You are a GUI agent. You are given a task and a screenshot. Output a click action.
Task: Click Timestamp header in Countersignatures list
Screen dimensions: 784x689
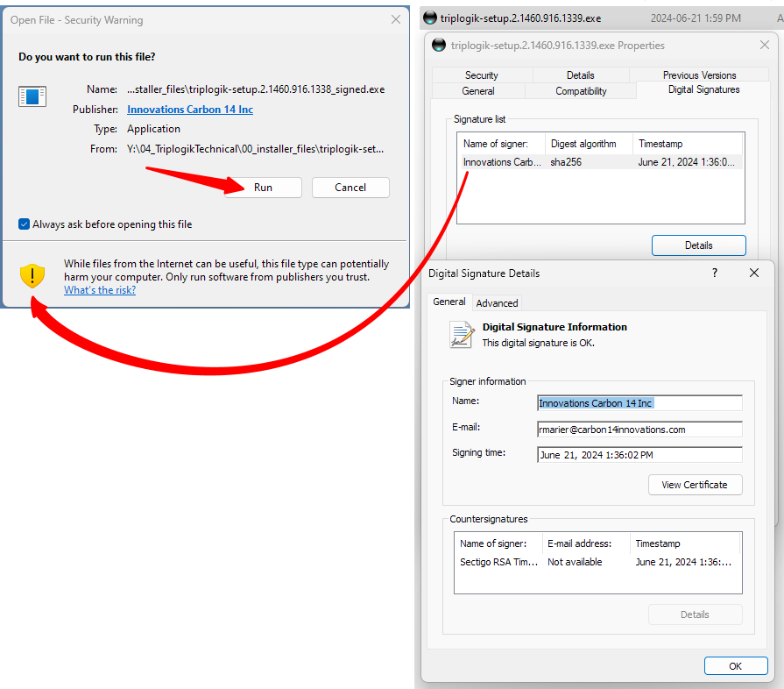685,543
